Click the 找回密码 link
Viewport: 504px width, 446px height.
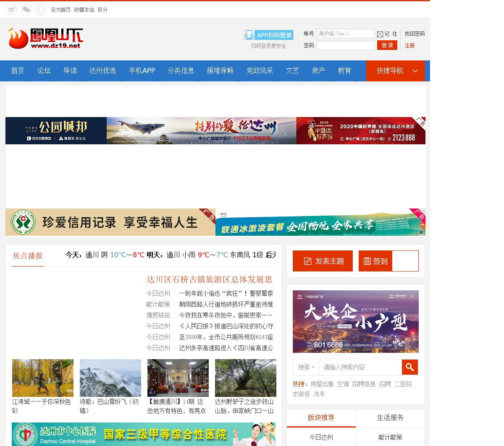[415, 34]
